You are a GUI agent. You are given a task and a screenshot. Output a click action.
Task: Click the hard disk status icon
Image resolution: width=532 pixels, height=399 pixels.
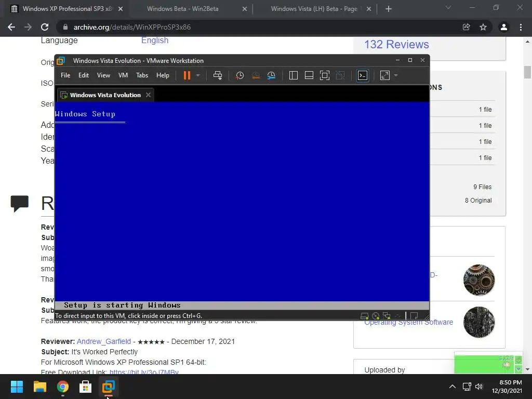click(364, 316)
